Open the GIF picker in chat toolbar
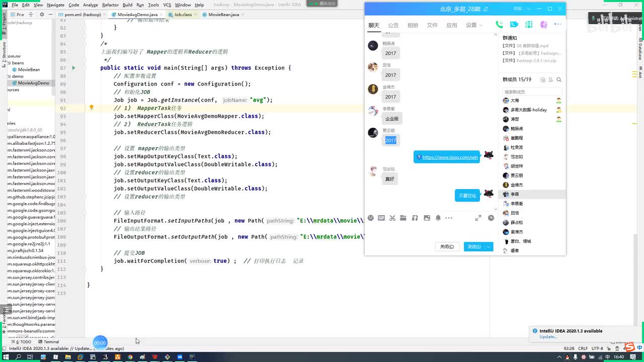 (381, 218)
